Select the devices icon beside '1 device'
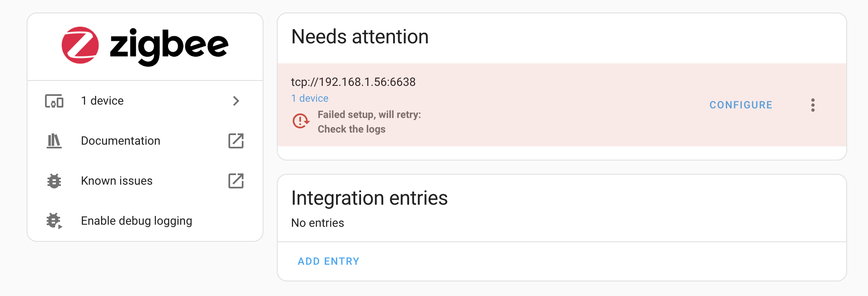This screenshot has height=296, width=868. click(x=53, y=101)
